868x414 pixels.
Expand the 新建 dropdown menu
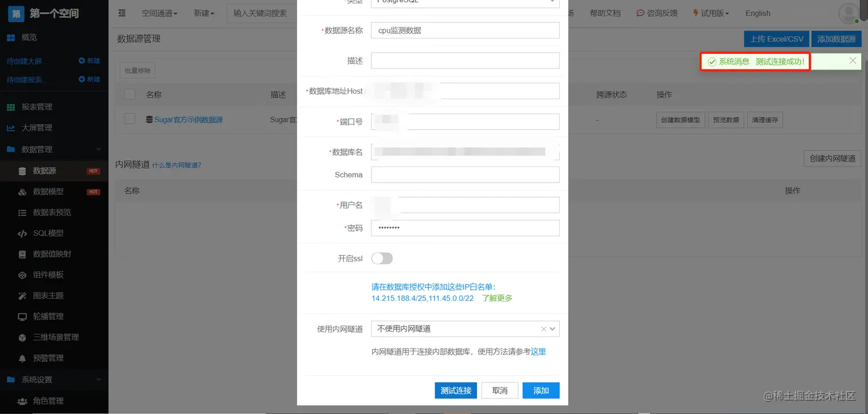(x=204, y=13)
